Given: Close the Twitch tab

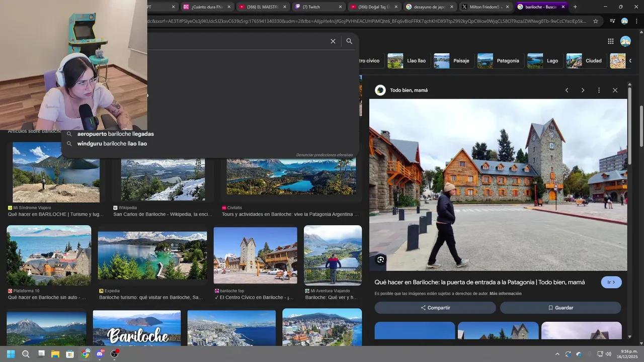Looking at the screenshot, I should tap(341, 7).
